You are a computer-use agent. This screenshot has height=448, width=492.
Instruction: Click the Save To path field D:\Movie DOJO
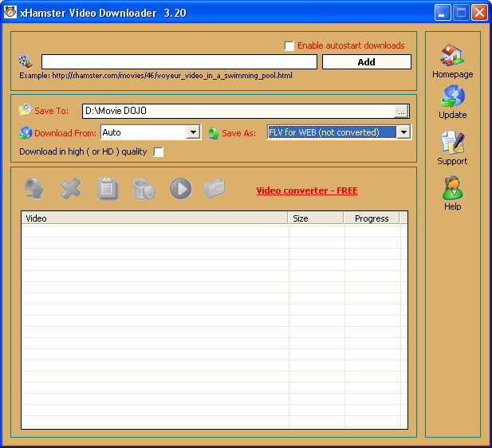pyautogui.click(x=238, y=112)
